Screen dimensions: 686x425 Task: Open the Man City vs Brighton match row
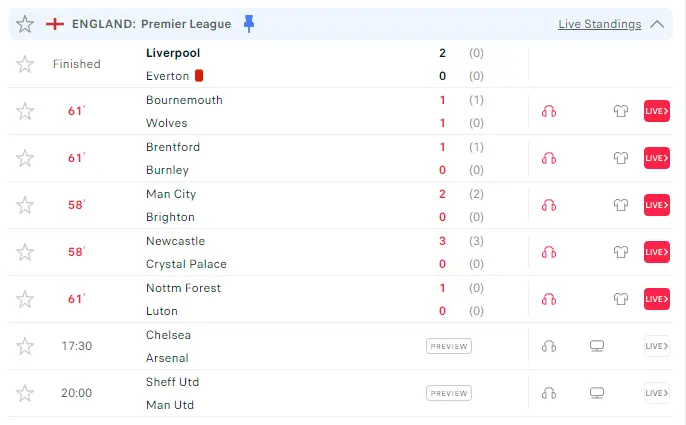[x=280, y=205]
